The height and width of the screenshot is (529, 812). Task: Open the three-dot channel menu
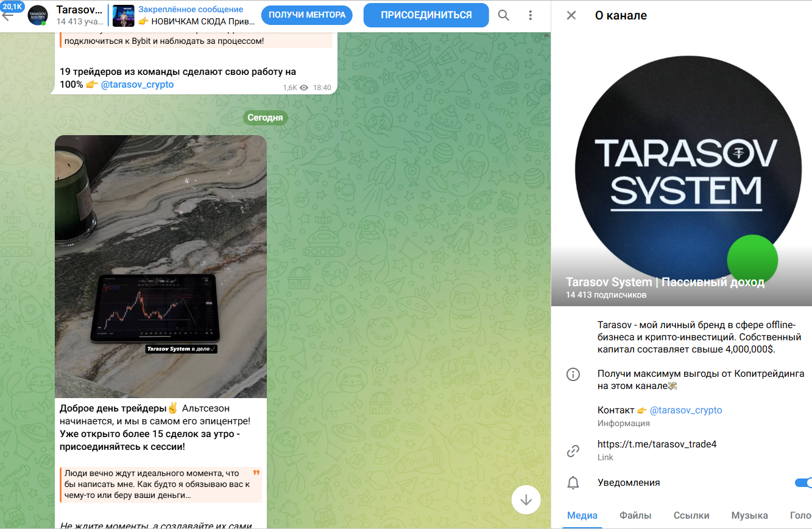point(529,15)
